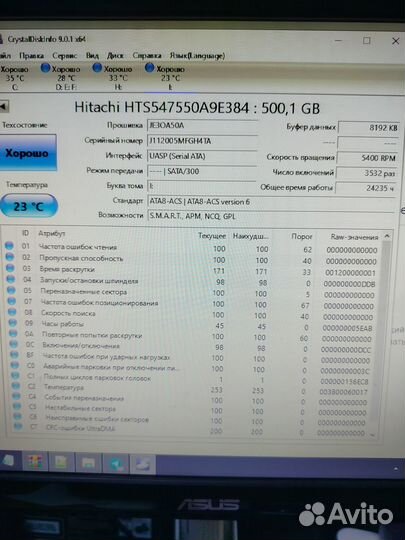Click blue health icon of I: disk

click(149, 68)
